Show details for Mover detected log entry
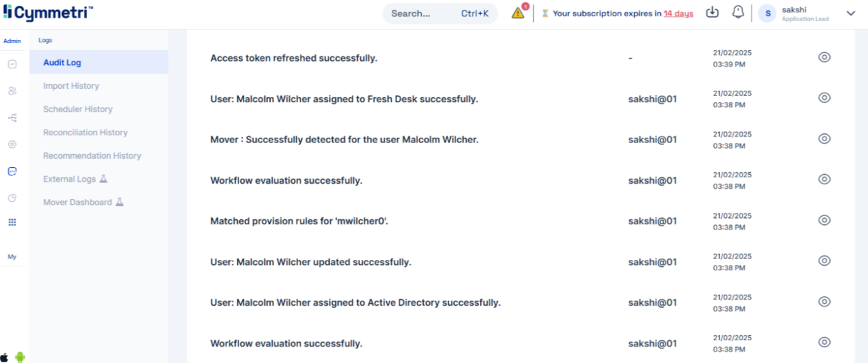 coord(824,139)
